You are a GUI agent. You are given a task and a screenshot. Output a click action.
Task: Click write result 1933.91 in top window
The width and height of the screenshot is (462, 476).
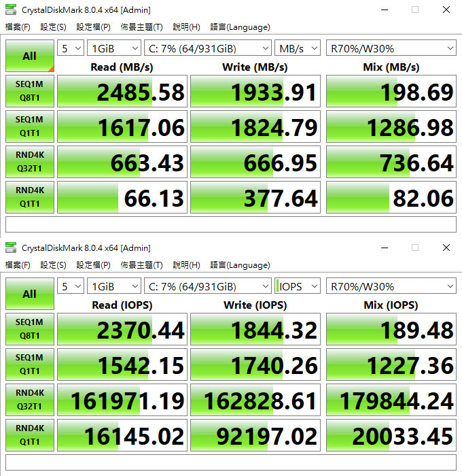coord(255,91)
